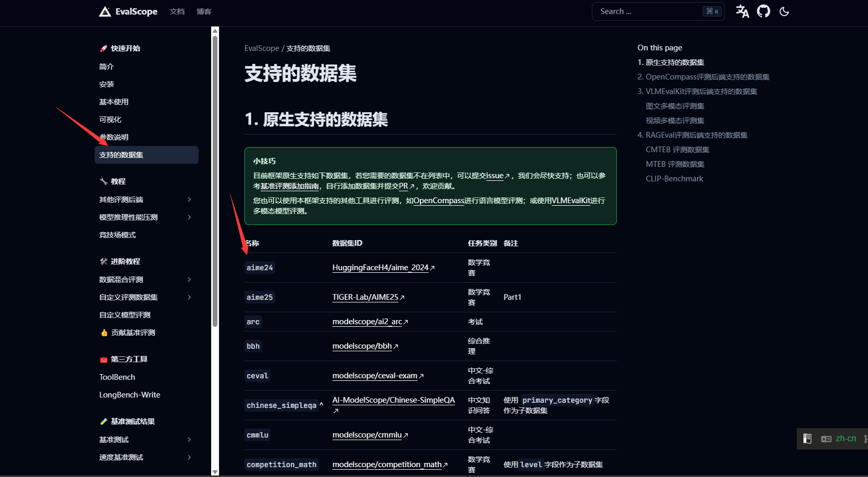The image size is (868, 477).
Task: Click the notebook icon in bottom-right widget
Action: 807,439
